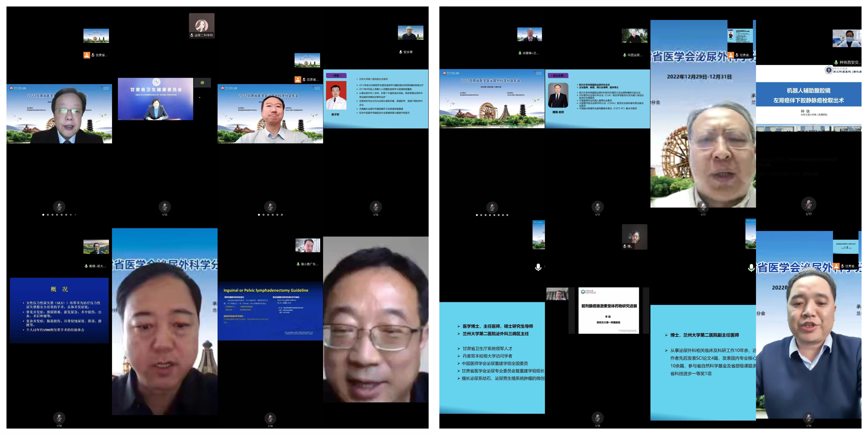Screen dimensions: 868x435
Task: Click the muted mic icon on 泌尿二科辛玲 label
Action: tap(192, 35)
